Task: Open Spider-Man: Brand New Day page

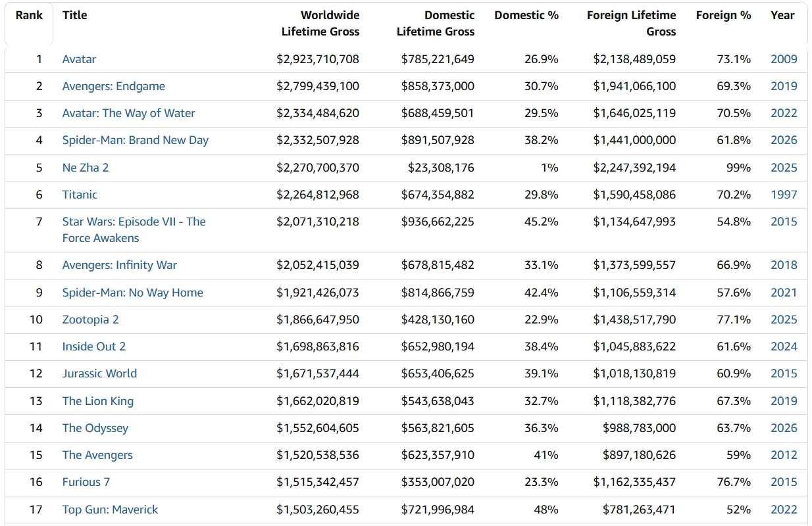Action: click(x=136, y=140)
